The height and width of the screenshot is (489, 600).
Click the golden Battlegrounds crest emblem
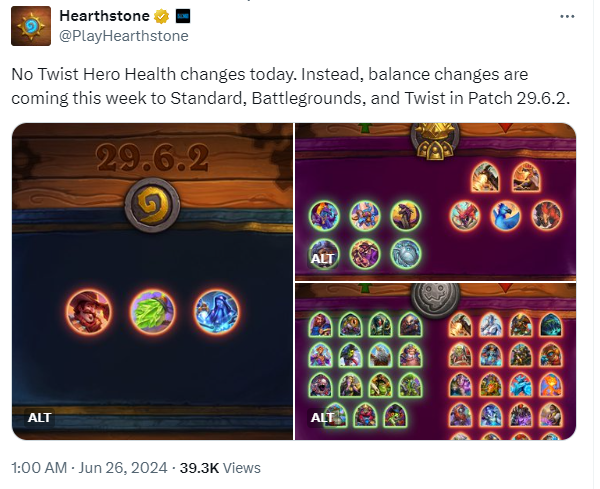[x=435, y=141]
